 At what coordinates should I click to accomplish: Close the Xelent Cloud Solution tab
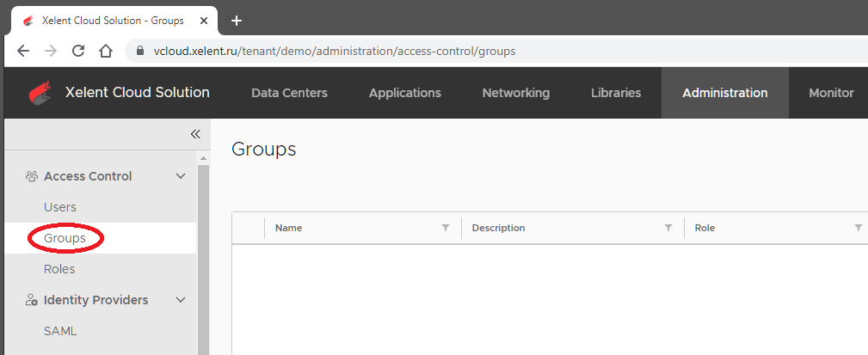click(204, 21)
